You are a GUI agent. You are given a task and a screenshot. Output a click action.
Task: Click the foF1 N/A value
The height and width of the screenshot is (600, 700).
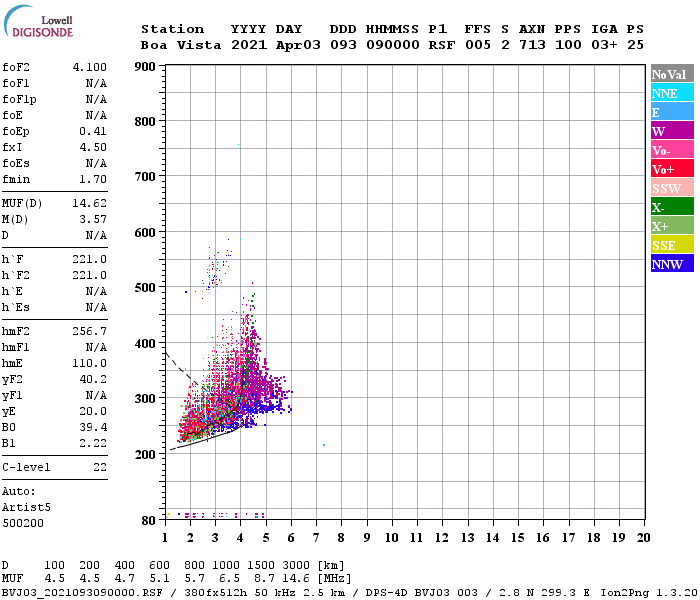tap(96, 83)
